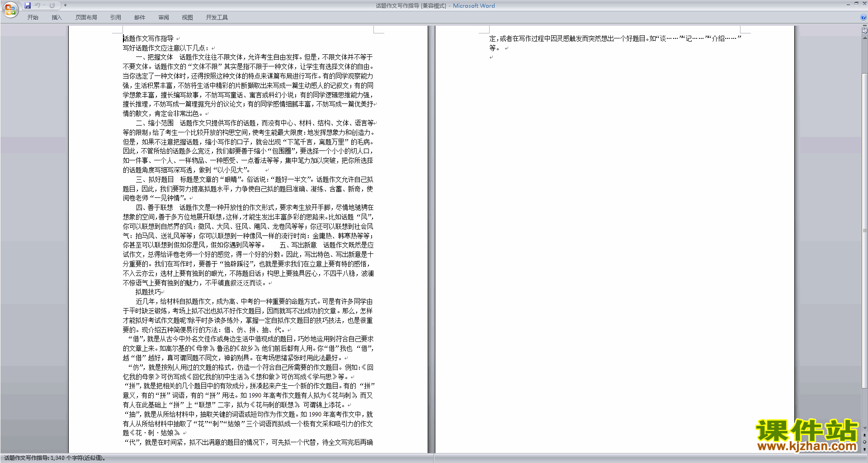
Task: Click the vertical scrollbar down arrow
Action: pos(864,428)
